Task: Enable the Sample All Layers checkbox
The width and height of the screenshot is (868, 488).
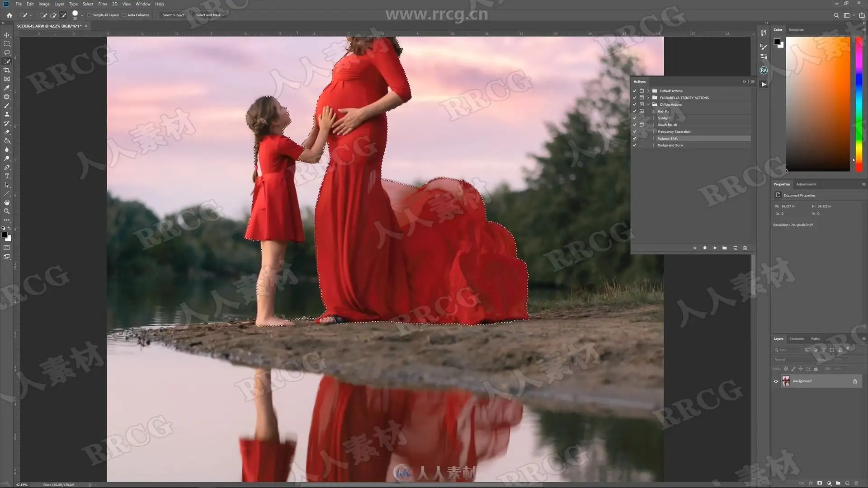Action: pyautogui.click(x=90, y=15)
